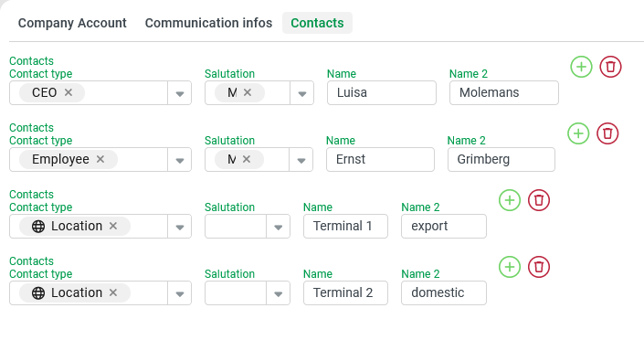The height and width of the screenshot is (340, 644).
Task: Delete the Luisa Molemans contact row
Action: coord(610,67)
